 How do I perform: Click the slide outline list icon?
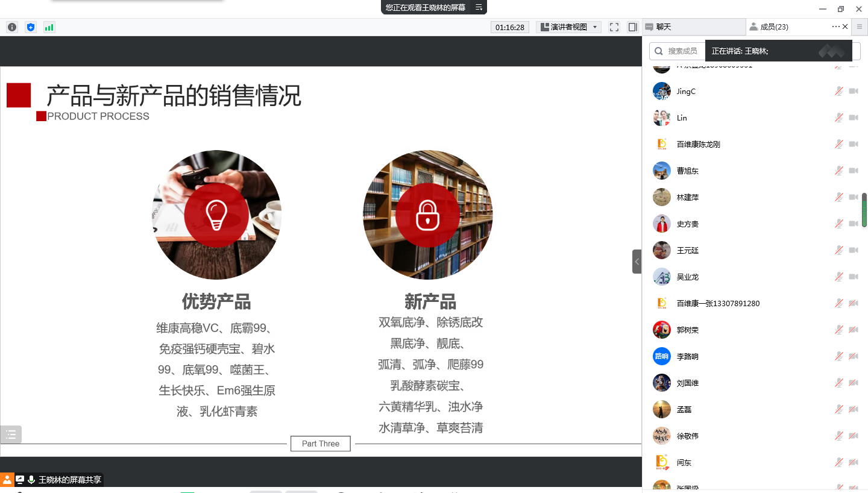click(x=11, y=435)
